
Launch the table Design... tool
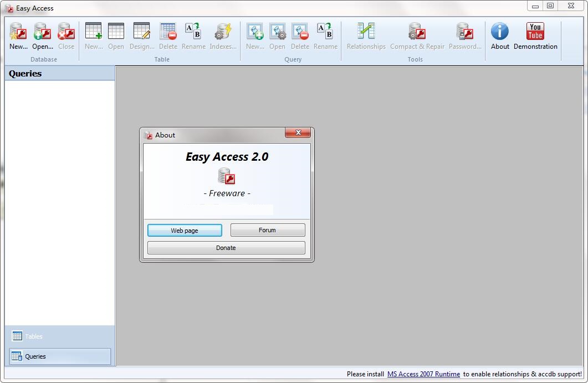tap(142, 36)
